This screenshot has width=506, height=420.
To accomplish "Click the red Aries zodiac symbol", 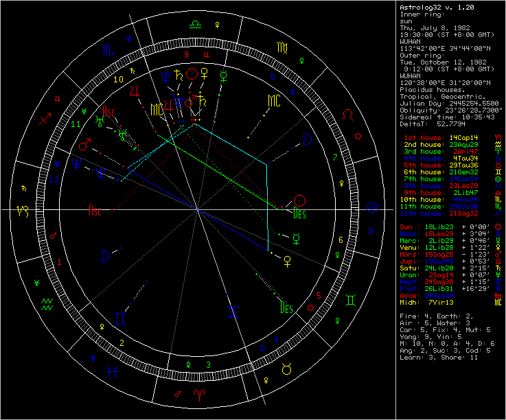I will tap(199, 395).
